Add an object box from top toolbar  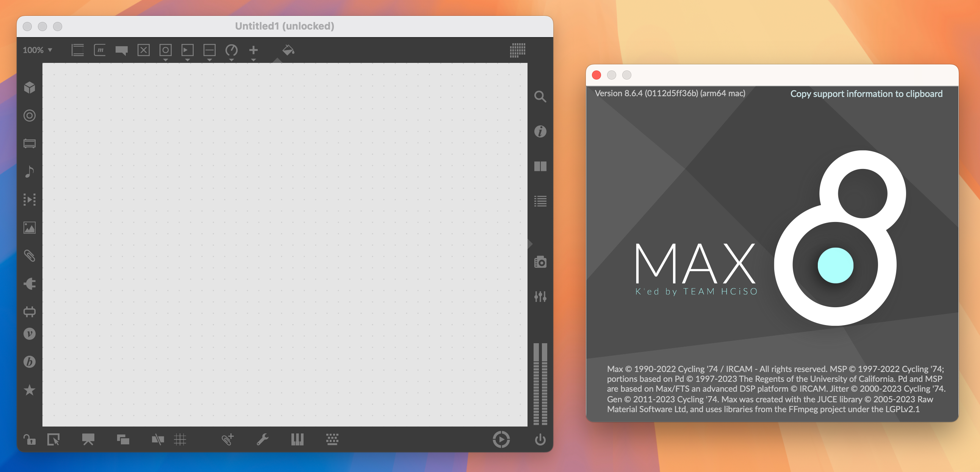coord(78,50)
